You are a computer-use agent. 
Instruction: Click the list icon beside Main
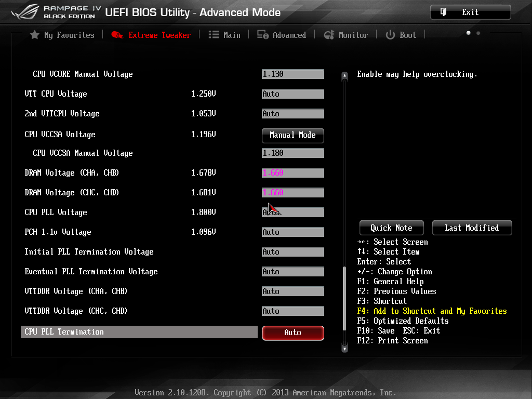(x=214, y=35)
